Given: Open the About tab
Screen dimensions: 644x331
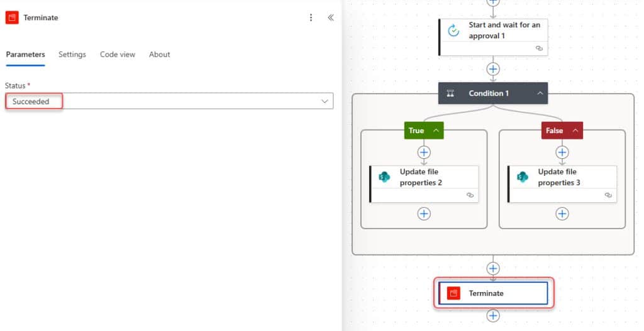Looking at the screenshot, I should click(159, 55).
